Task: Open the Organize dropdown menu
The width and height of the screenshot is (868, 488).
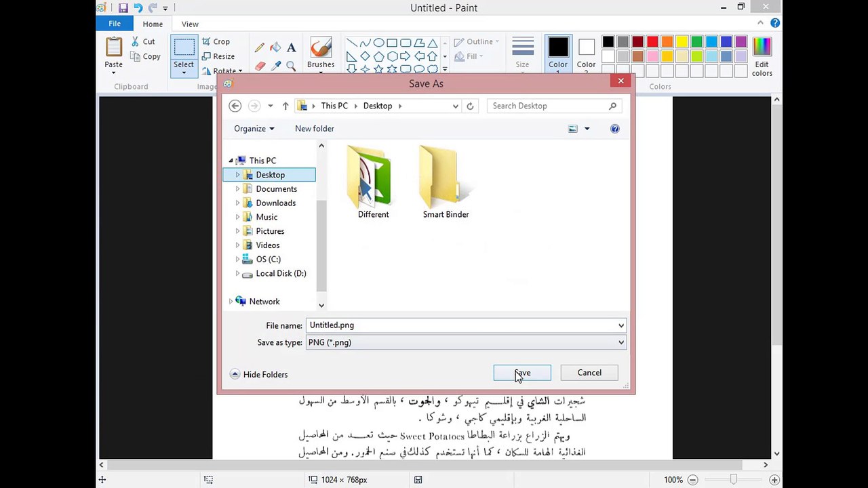Action: [254, 129]
